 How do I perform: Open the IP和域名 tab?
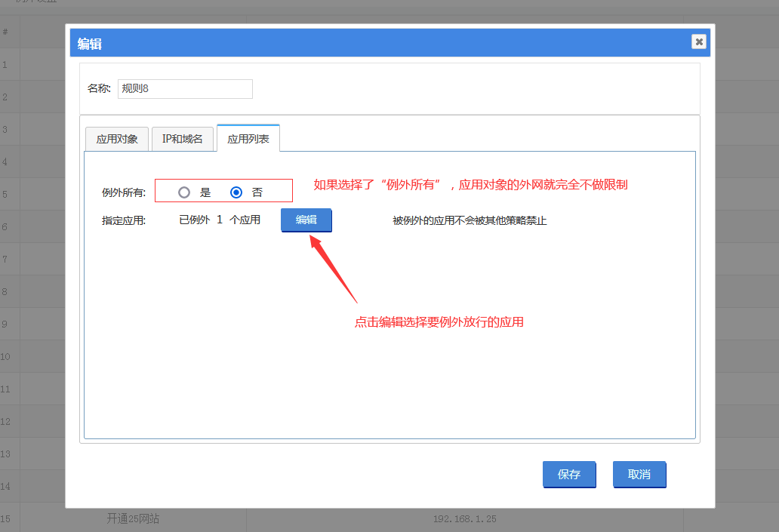[x=183, y=139]
